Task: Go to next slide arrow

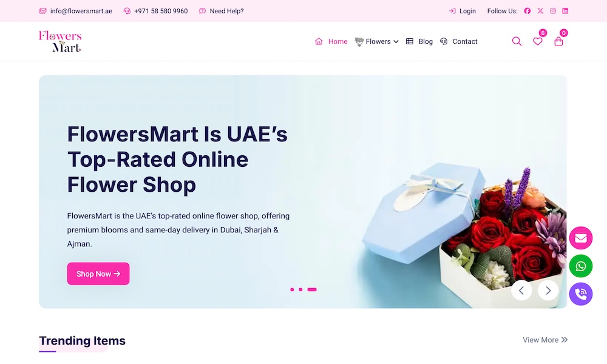Action: click(548, 291)
